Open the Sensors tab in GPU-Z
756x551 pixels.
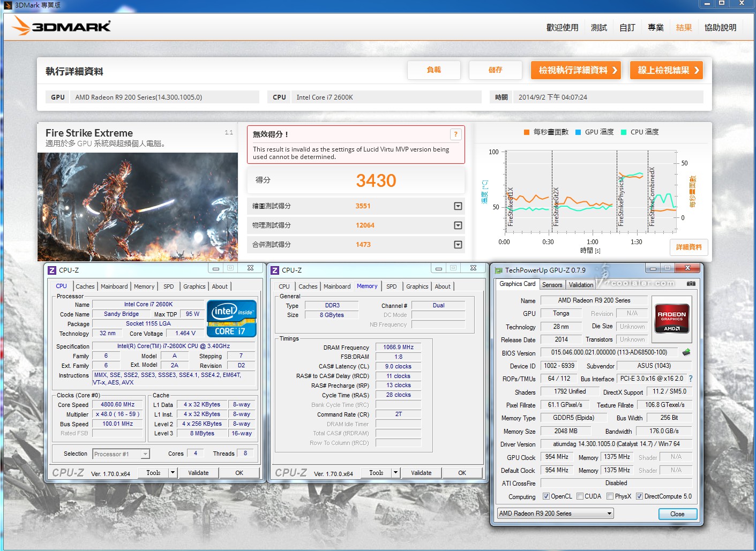pos(552,285)
